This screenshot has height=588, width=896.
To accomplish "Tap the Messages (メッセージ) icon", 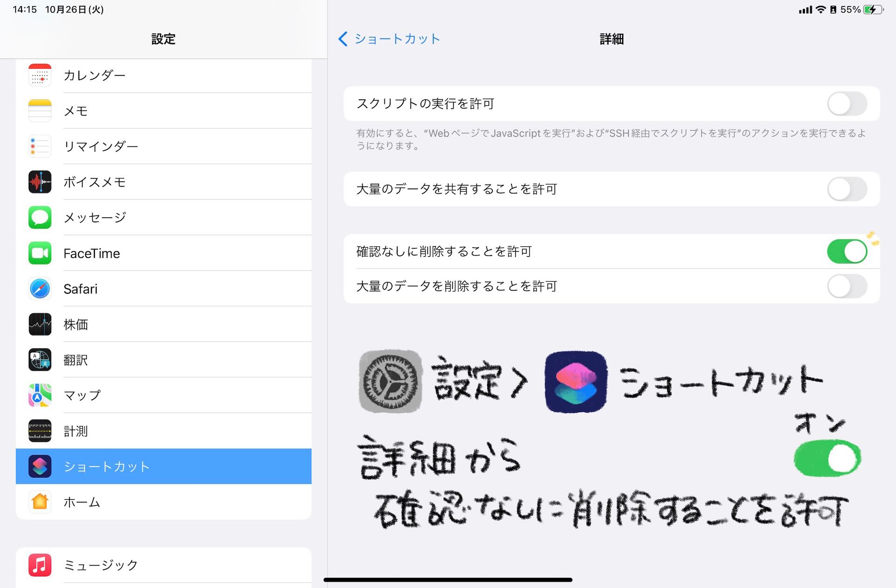I will click(40, 217).
